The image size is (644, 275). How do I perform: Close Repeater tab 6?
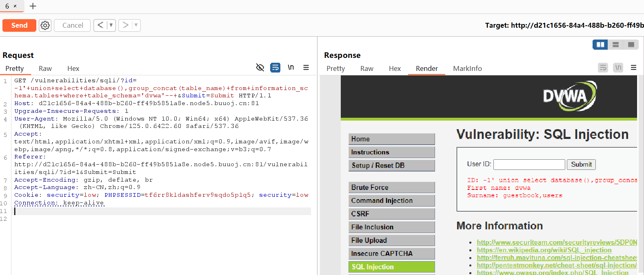pyautogui.click(x=15, y=6)
